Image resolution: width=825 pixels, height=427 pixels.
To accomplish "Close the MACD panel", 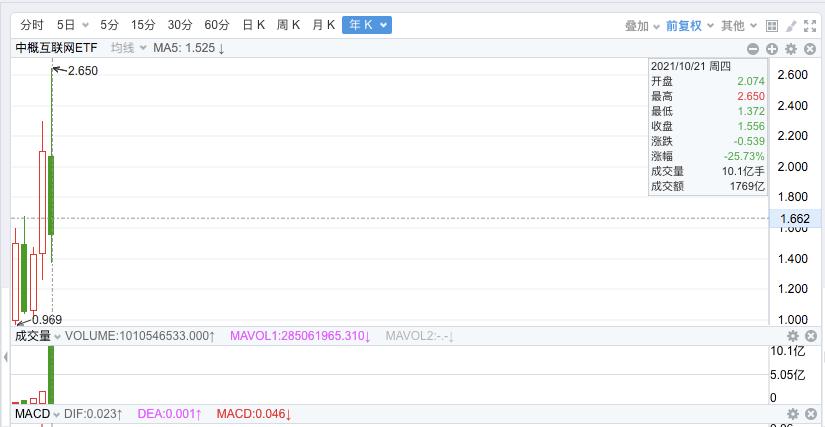I will pyautogui.click(x=811, y=413).
